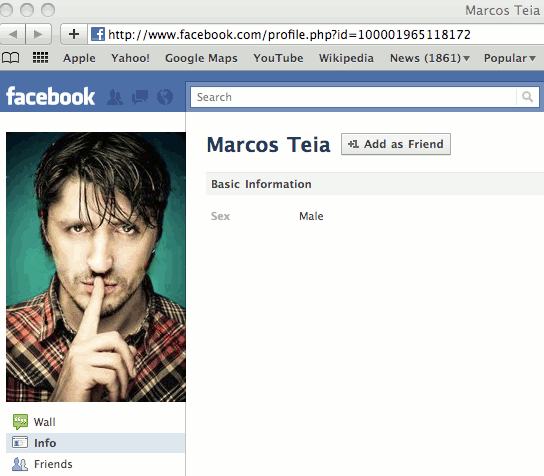Screen dimensions: 544x476
Task: Click the Info card icon
Action: (20, 443)
